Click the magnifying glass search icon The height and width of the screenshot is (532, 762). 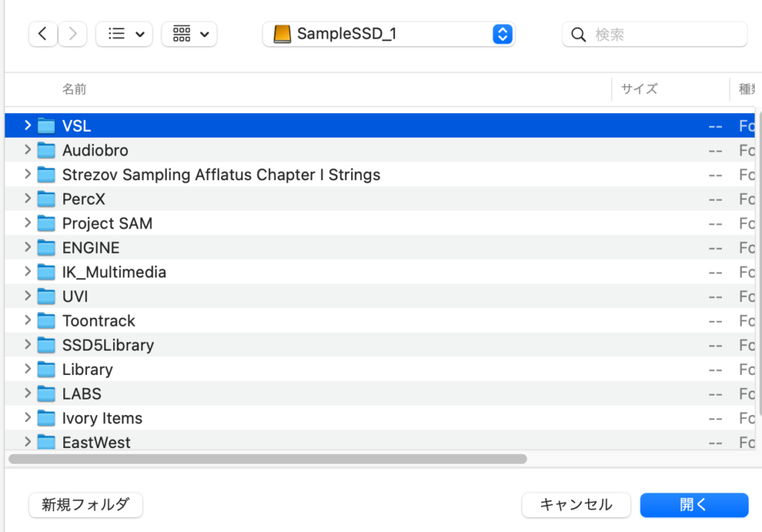578,34
